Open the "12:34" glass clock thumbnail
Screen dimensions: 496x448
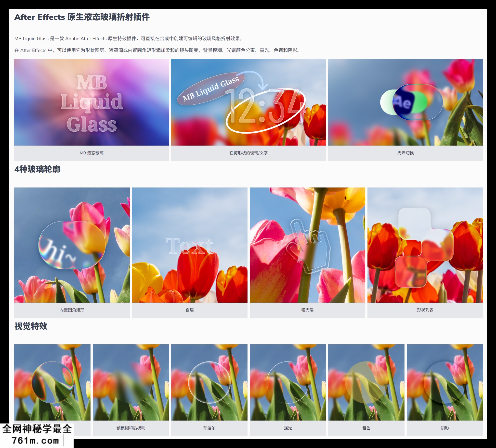click(x=248, y=102)
